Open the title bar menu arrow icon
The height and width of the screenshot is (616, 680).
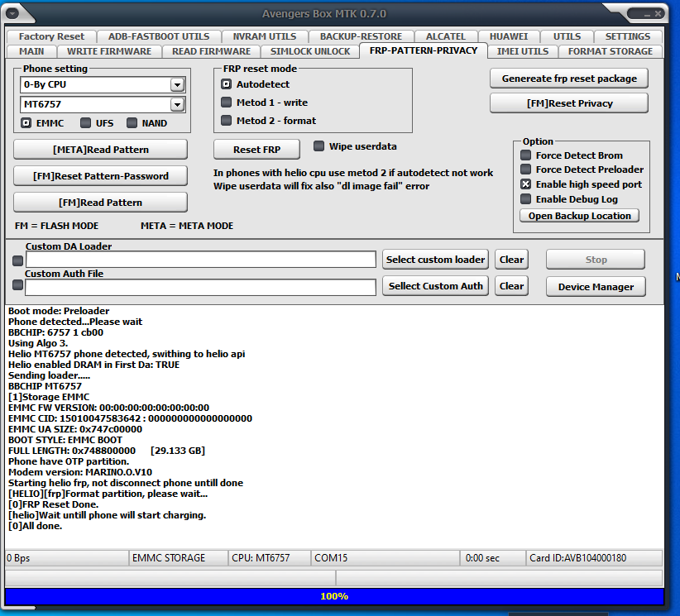pyautogui.click(x=12, y=14)
